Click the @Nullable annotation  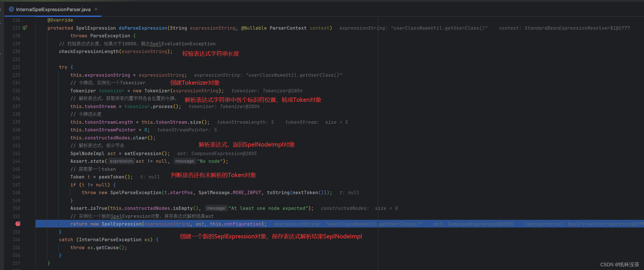[x=254, y=28]
